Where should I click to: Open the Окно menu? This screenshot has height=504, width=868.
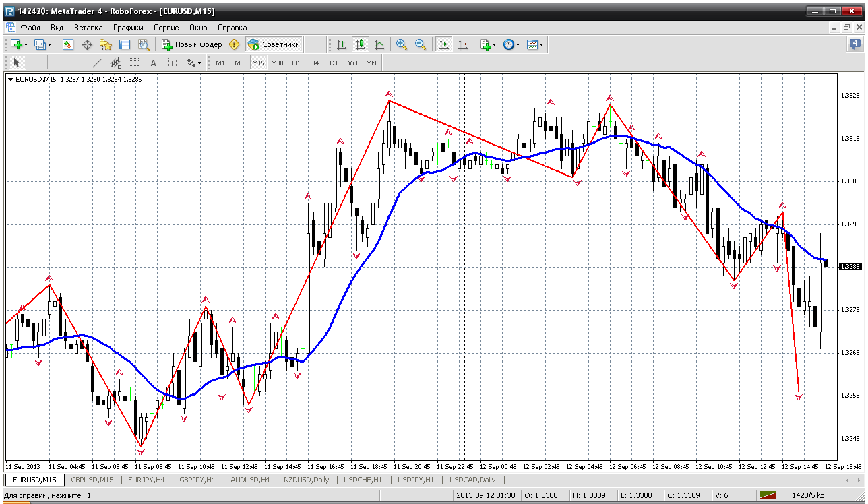click(x=198, y=28)
